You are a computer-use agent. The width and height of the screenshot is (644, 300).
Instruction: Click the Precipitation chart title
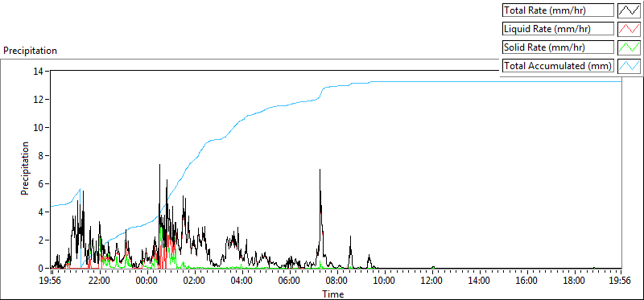point(30,51)
